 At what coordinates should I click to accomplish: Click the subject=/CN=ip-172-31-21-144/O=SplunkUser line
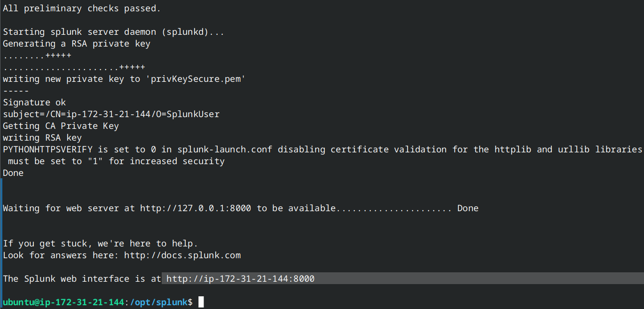(111, 114)
